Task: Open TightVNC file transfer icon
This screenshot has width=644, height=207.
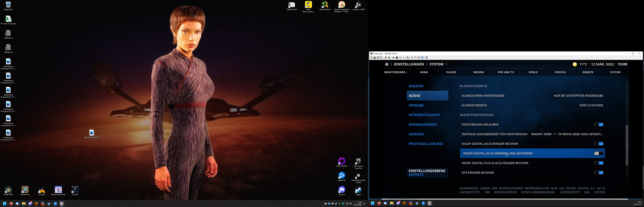Action: (x=408, y=58)
